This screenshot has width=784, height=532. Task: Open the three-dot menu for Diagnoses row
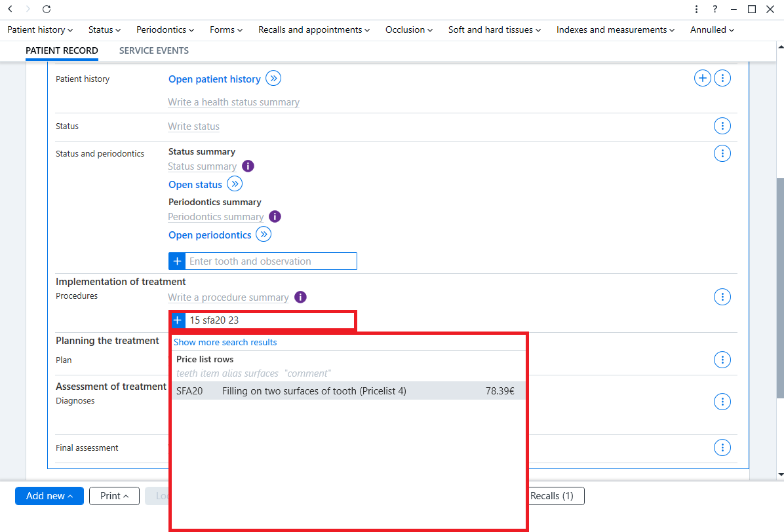722,402
